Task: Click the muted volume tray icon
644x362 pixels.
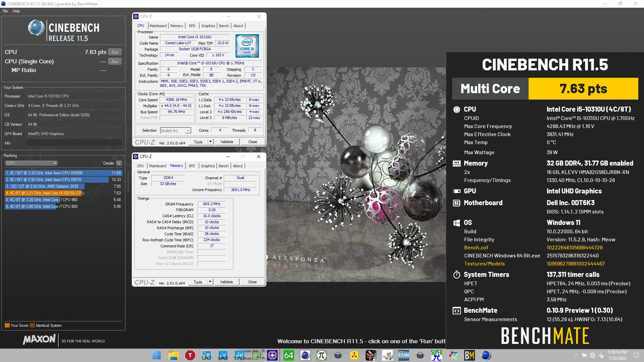Action: tap(601, 355)
